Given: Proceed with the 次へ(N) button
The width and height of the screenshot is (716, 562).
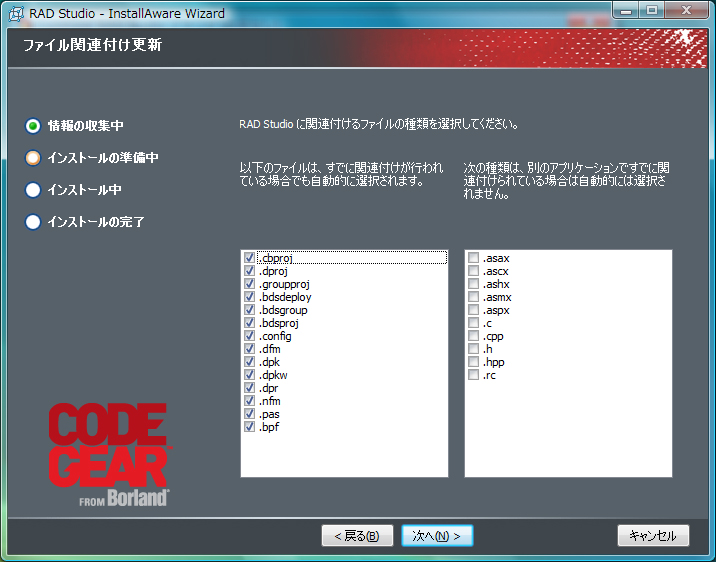Looking at the screenshot, I should (x=437, y=536).
